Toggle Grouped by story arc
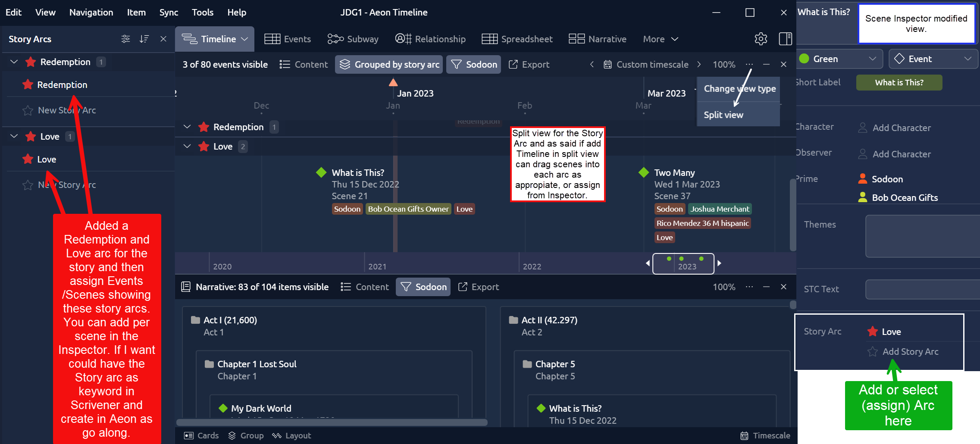This screenshot has width=980, height=444. coord(389,64)
